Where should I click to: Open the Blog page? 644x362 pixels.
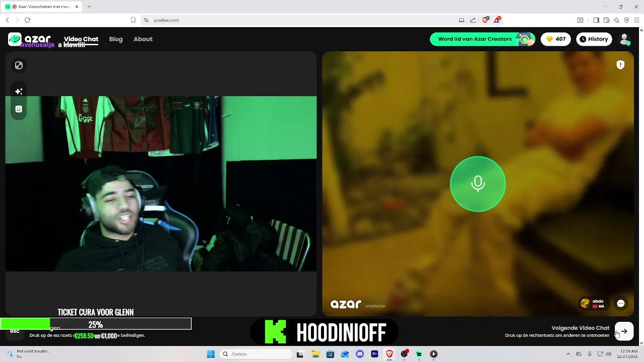(116, 39)
